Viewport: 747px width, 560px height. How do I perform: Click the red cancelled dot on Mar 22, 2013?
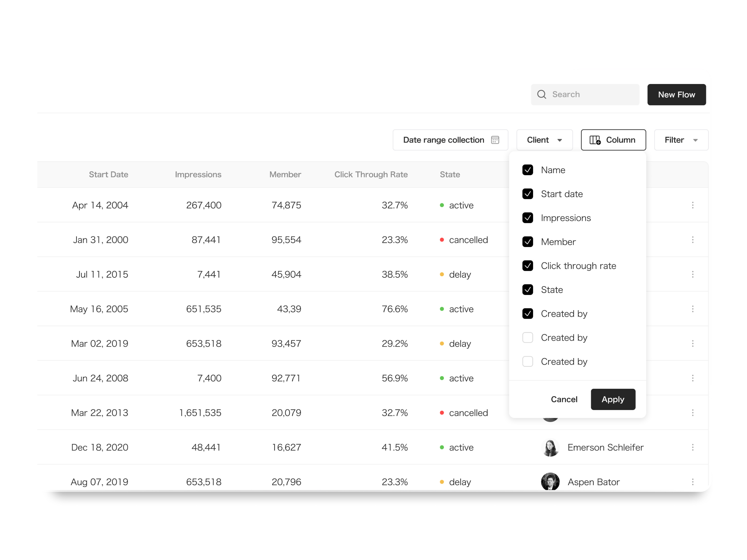pos(442,413)
